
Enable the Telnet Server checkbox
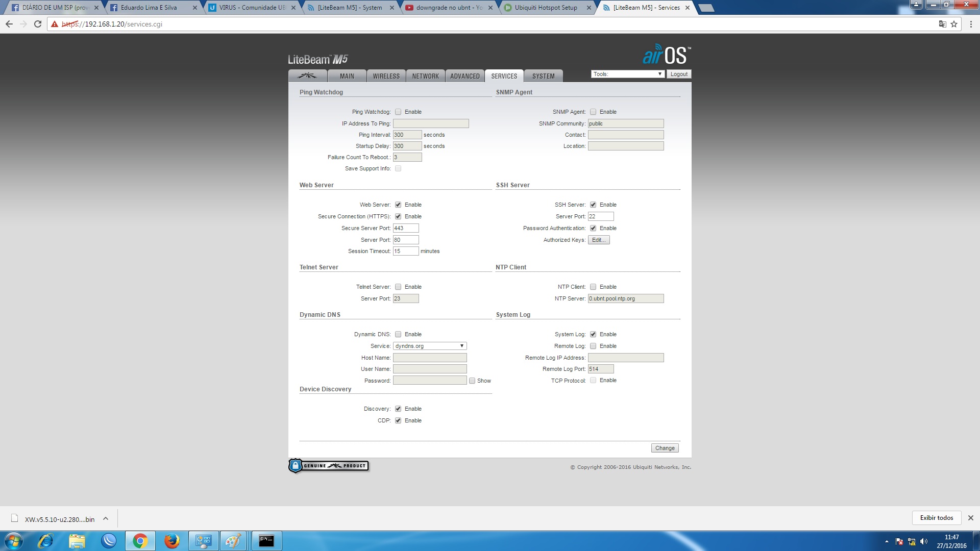398,287
